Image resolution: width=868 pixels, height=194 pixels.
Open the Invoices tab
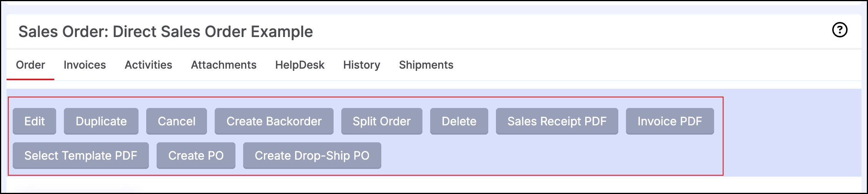point(85,65)
